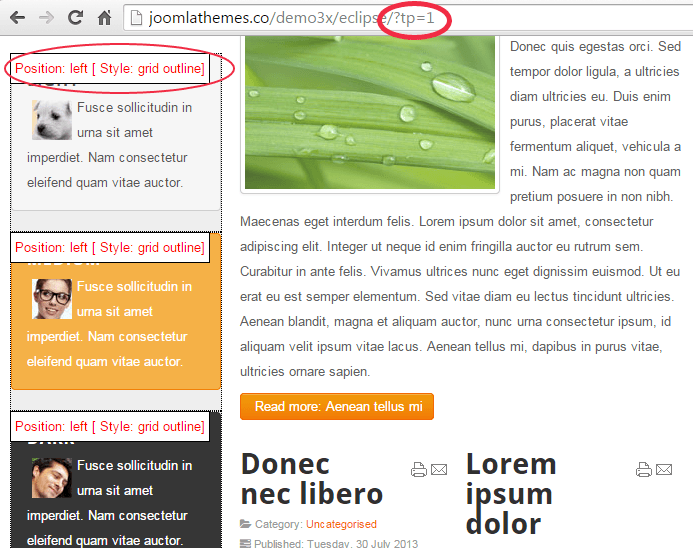Click 'Read more: Aenean tellus mi' button
This screenshot has width=693, height=548.
point(337,406)
